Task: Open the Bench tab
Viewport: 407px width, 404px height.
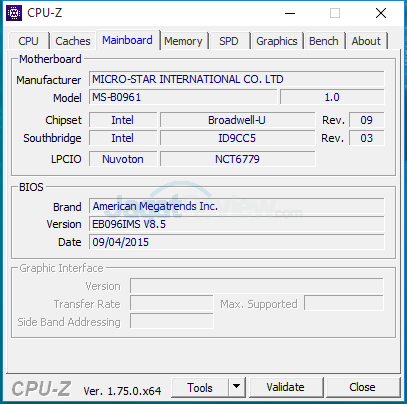Action: [x=324, y=41]
